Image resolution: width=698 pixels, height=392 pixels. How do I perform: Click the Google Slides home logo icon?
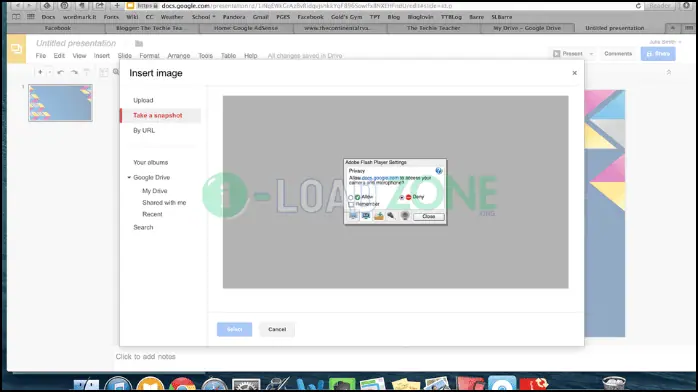(16, 49)
